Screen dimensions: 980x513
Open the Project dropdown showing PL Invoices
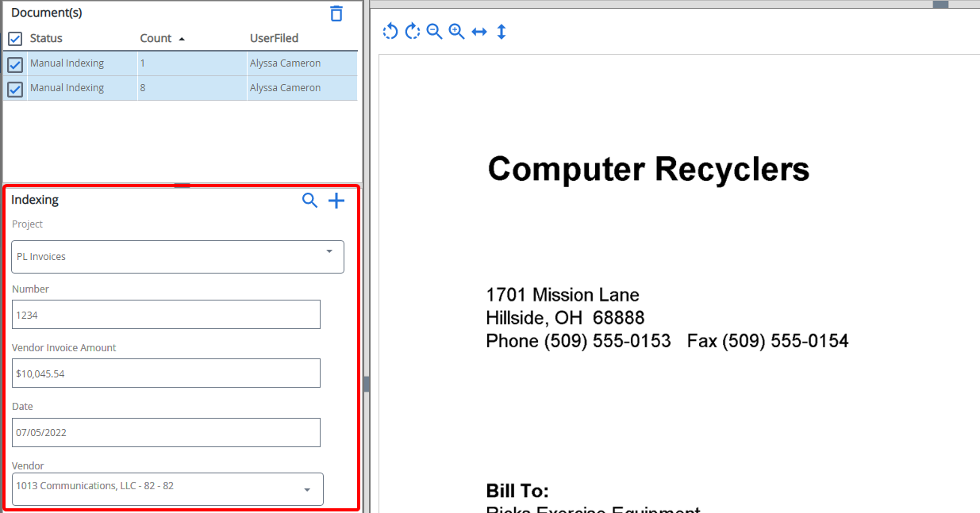[178, 257]
